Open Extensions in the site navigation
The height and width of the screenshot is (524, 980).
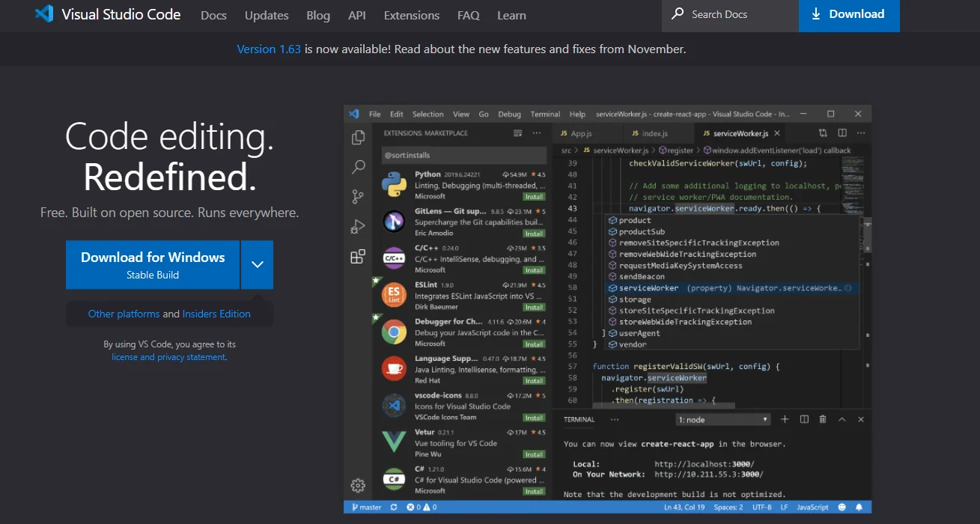(412, 15)
